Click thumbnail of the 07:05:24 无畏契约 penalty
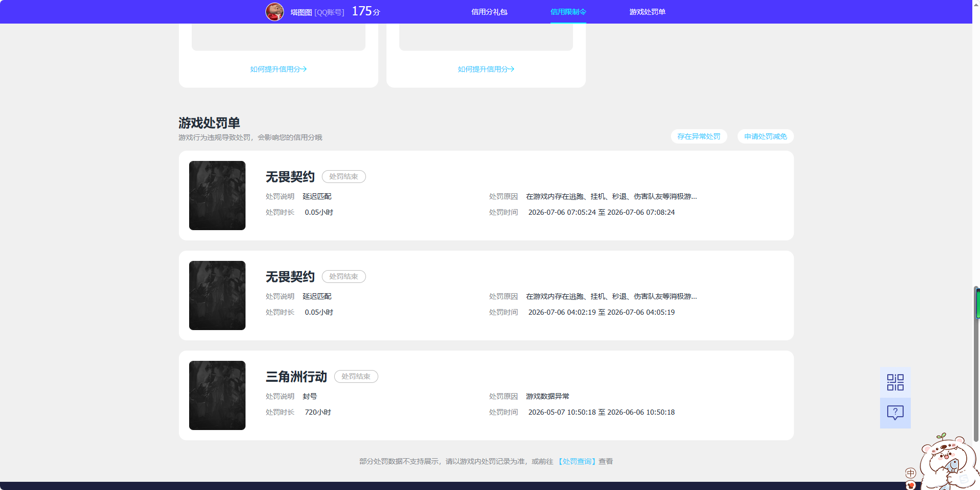The width and height of the screenshot is (980, 490). coord(217,195)
